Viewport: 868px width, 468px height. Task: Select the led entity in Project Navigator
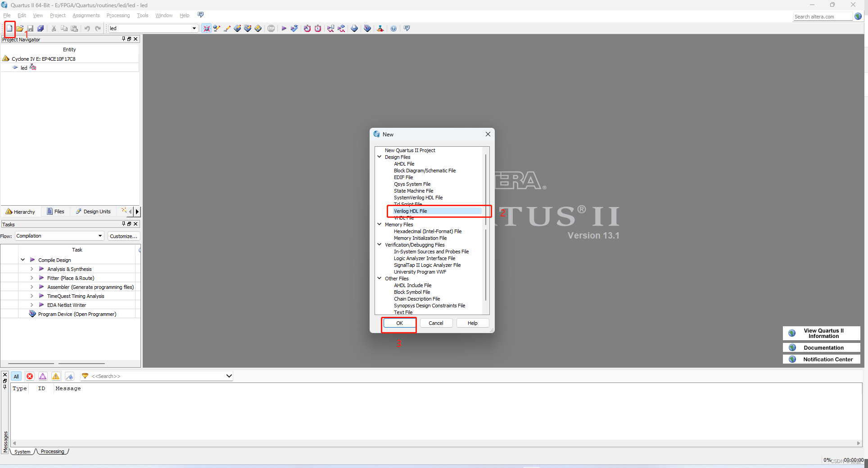[24, 67]
